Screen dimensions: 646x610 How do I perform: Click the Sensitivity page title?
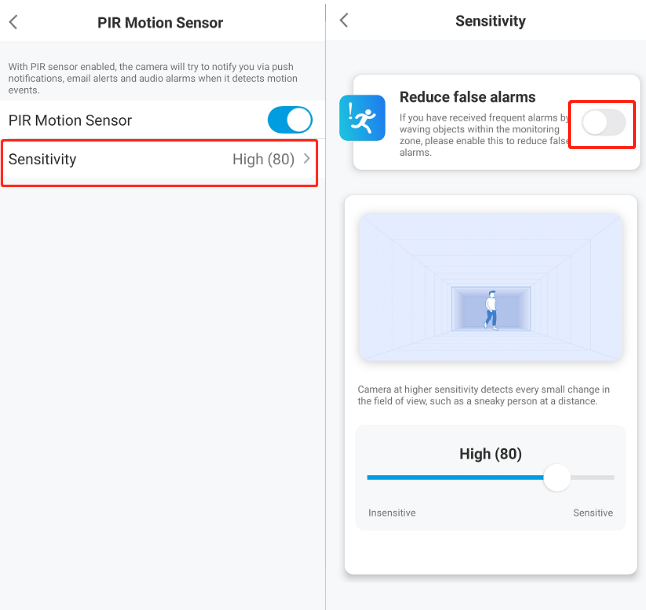tap(490, 21)
